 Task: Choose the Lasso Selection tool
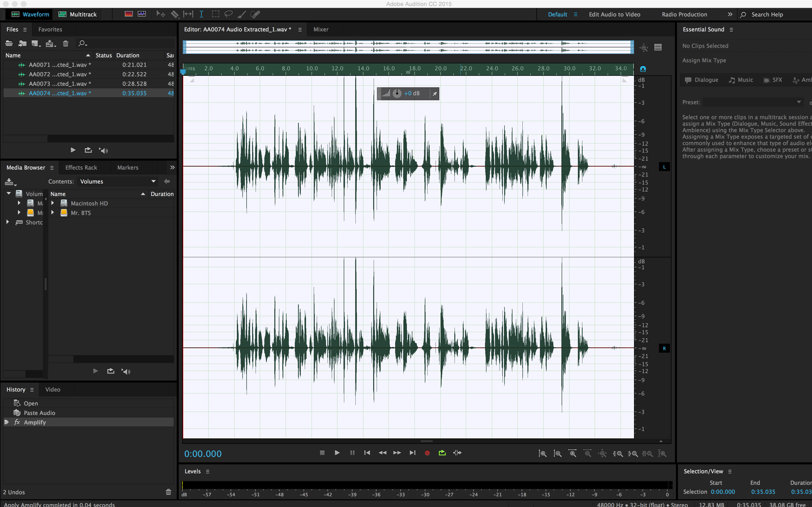(x=228, y=14)
